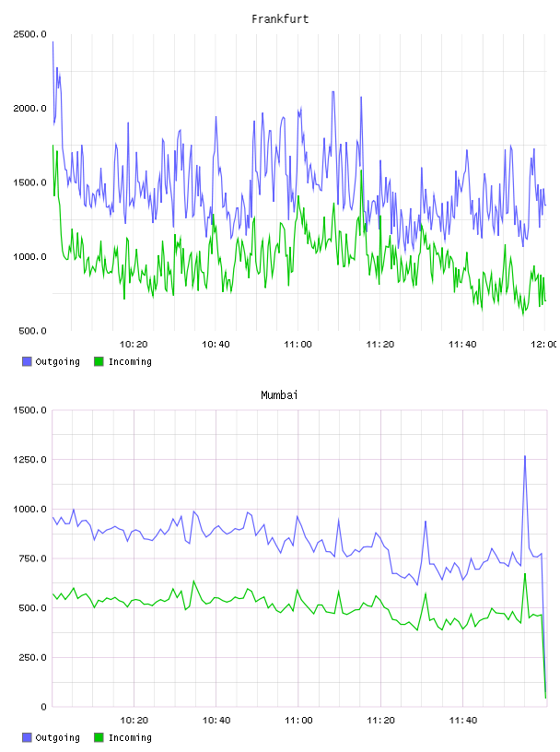Screen dimensions: 560x752
Task: Click the Frankfurt chart title
Action: click(x=280, y=19)
